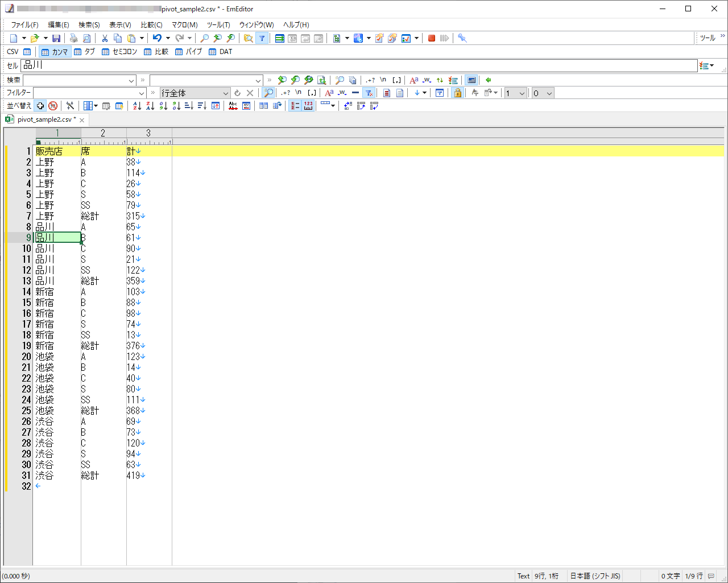Click the lock icon in filter bar
This screenshot has width=728, height=583.
coord(457,93)
